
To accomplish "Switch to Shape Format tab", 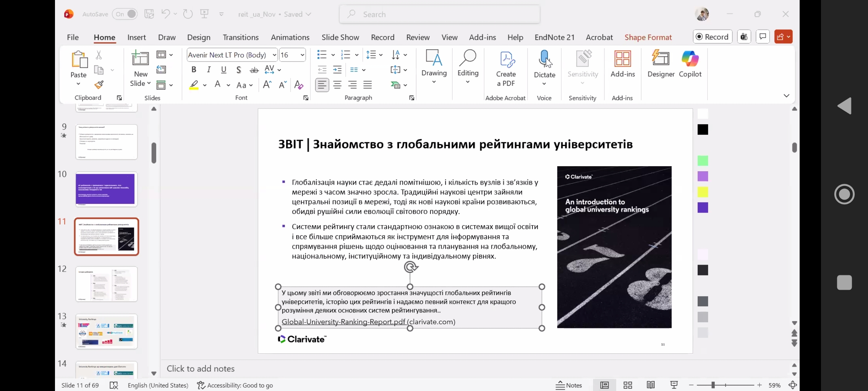I will point(648,37).
